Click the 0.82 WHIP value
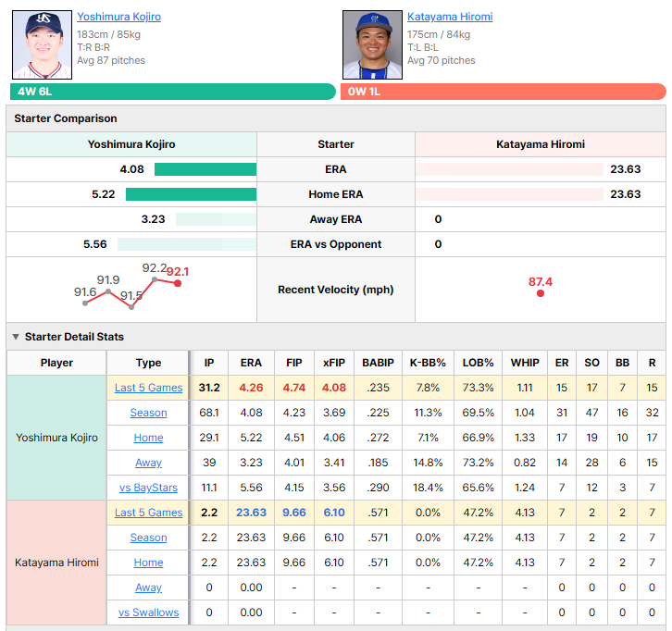 click(x=525, y=463)
